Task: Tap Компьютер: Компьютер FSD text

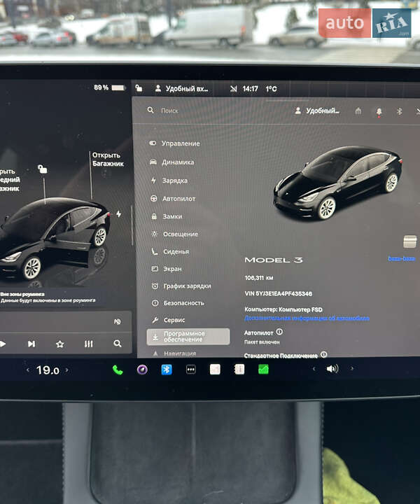Action: (283, 309)
